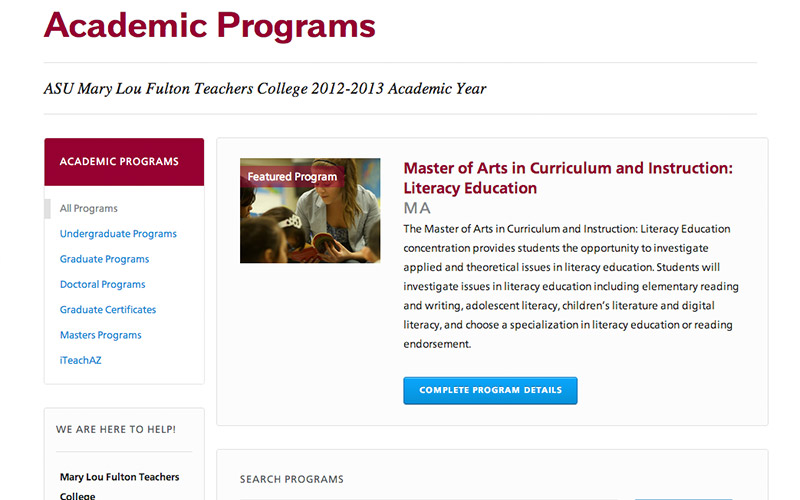Open Doctoral Programs in sidebar
Viewport: 800px width, 500px height.
click(102, 285)
